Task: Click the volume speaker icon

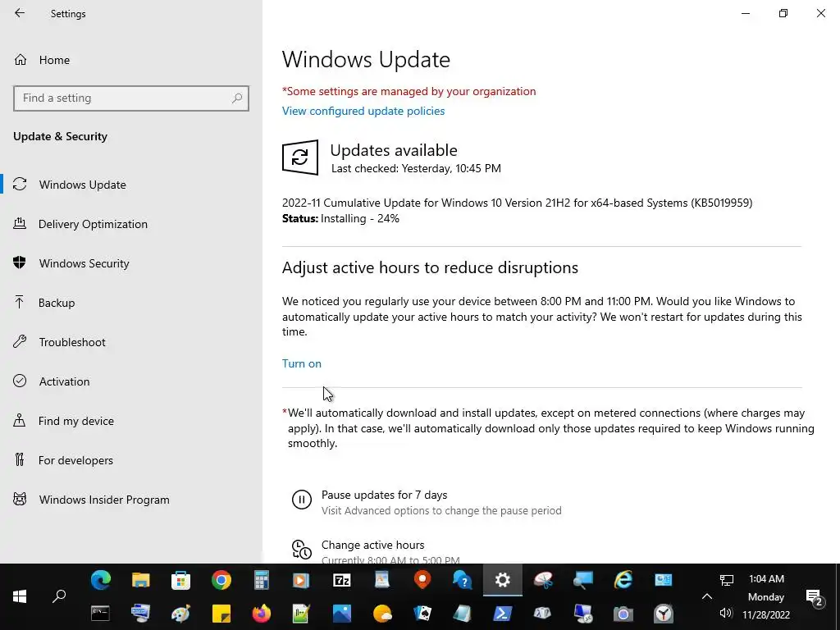Action: tap(727, 614)
